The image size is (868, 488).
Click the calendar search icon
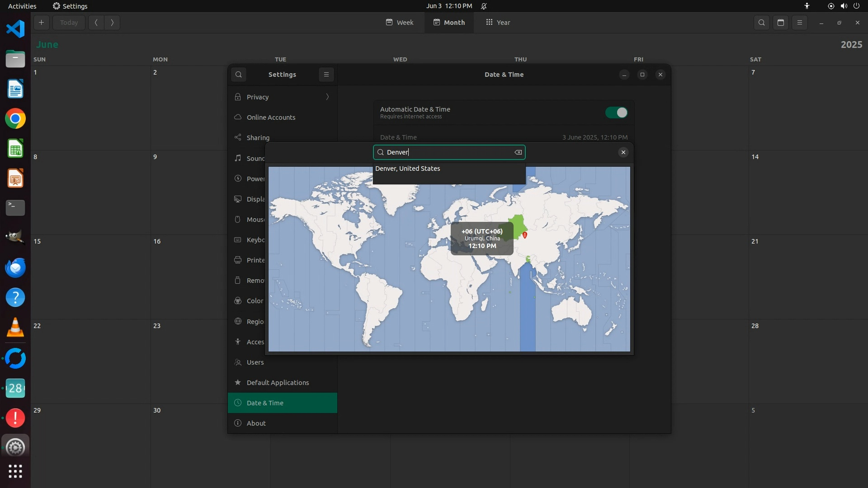click(762, 23)
